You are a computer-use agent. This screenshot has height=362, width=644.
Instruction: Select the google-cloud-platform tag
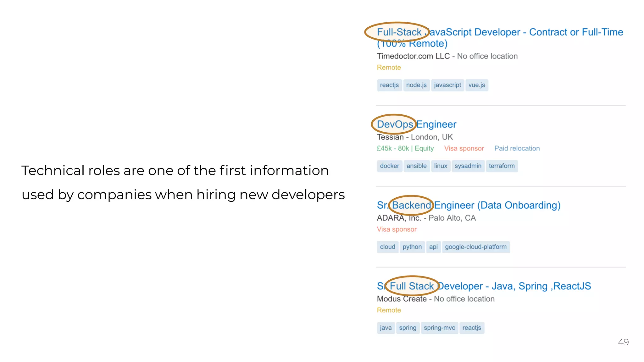[476, 247]
